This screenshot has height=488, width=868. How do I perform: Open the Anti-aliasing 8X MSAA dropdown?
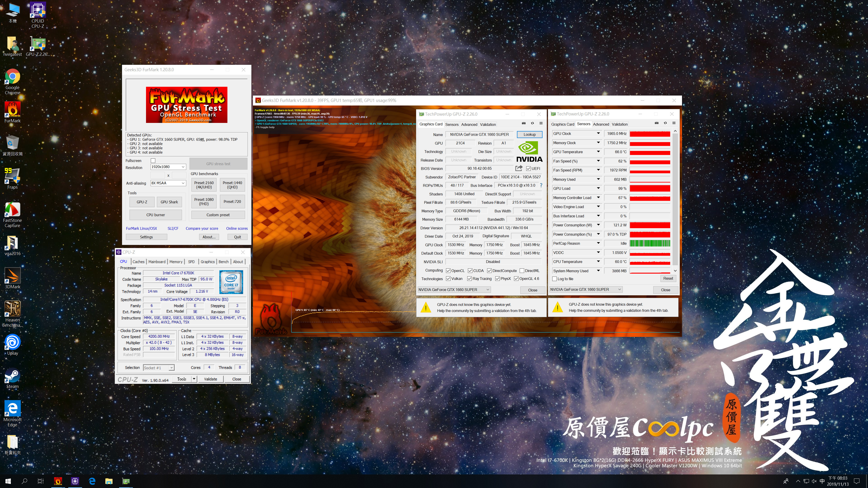pyautogui.click(x=168, y=183)
